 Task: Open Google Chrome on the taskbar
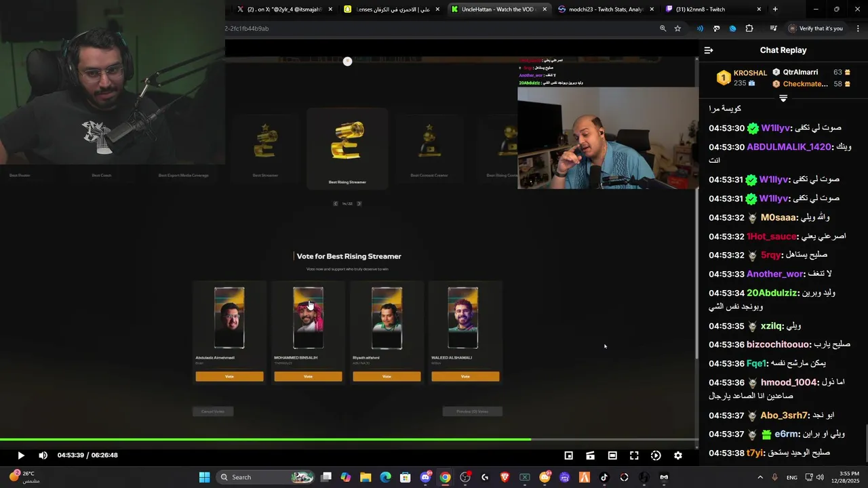pyautogui.click(x=445, y=477)
